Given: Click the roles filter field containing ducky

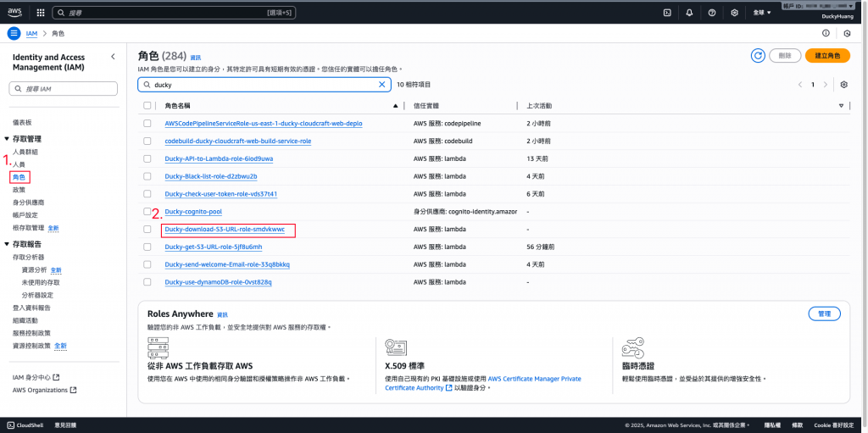Looking at the screenshot, I should coord(264,85).
